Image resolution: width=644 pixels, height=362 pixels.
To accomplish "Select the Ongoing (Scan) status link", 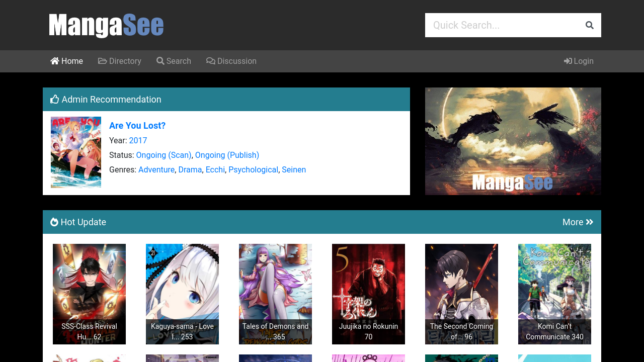I will [164, 155].
